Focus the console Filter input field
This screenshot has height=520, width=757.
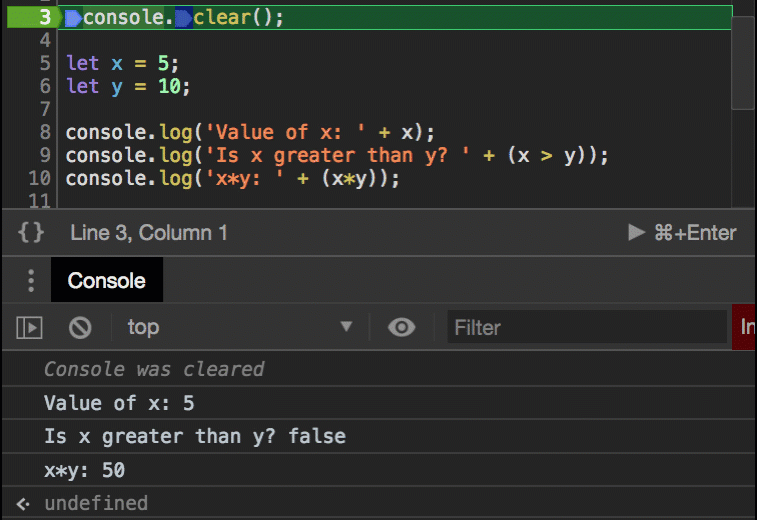click(585, 327)
